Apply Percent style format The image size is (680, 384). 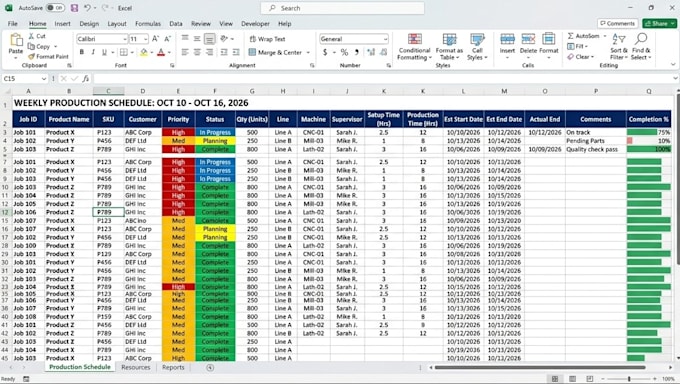point(344,52)
